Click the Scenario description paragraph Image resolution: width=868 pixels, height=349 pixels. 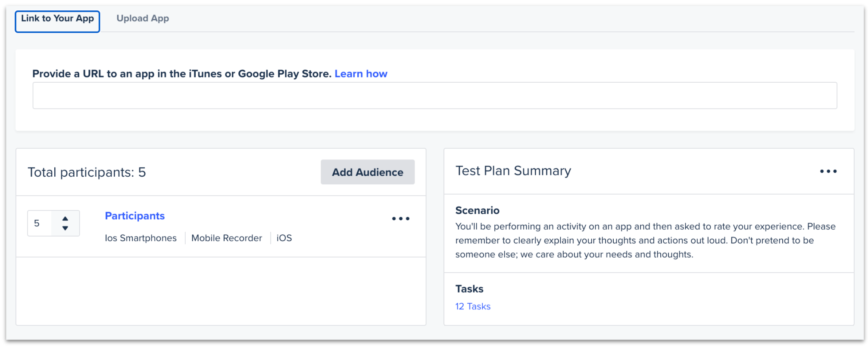point(645,240)
